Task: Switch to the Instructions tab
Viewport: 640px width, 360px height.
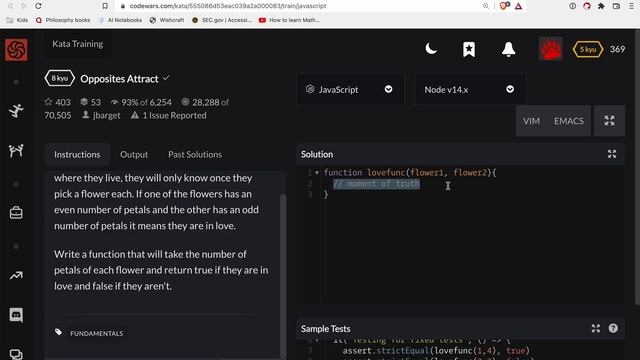Action: pyautogui.click(x=77, y=155)
